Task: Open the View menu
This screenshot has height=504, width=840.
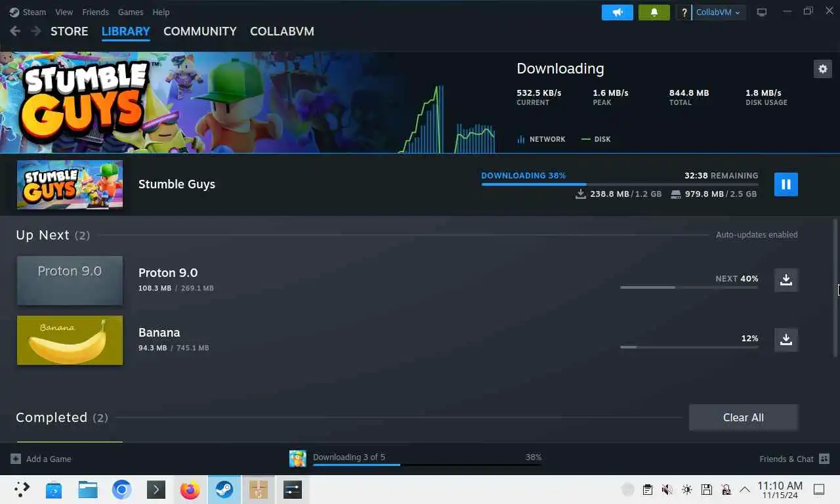Action: tap(64, 12)
